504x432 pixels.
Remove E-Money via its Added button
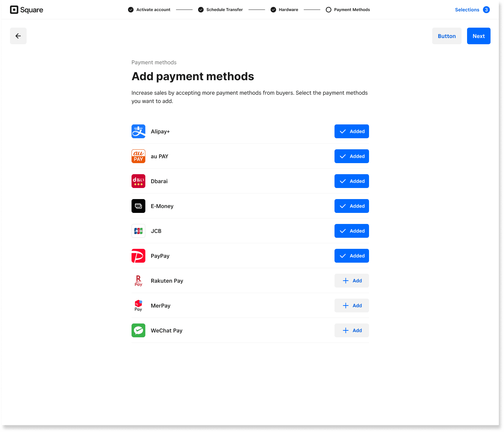pos(352,206)
